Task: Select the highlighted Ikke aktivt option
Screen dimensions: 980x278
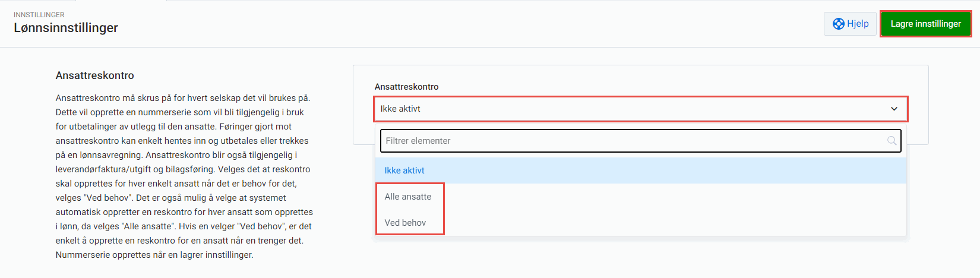Action: click(x=404, y=170)
